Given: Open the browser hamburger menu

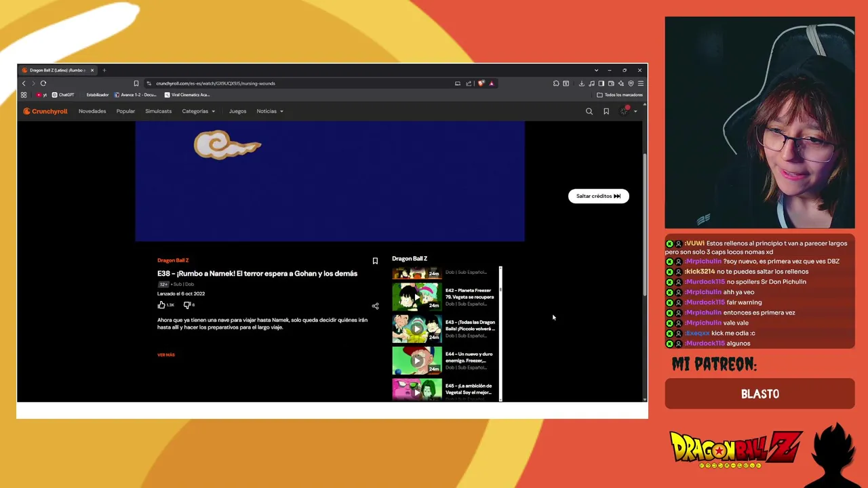Looking at the screenshot, I should [x=640, y=83].
